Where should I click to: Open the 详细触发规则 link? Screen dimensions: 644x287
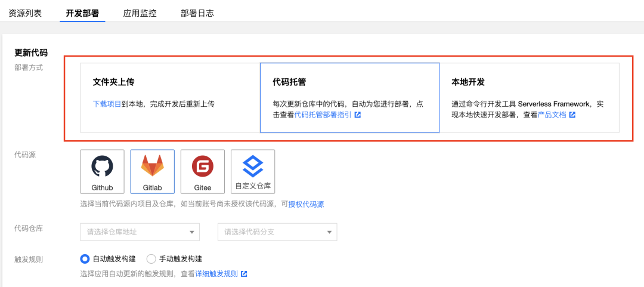[x=216, y=273]
